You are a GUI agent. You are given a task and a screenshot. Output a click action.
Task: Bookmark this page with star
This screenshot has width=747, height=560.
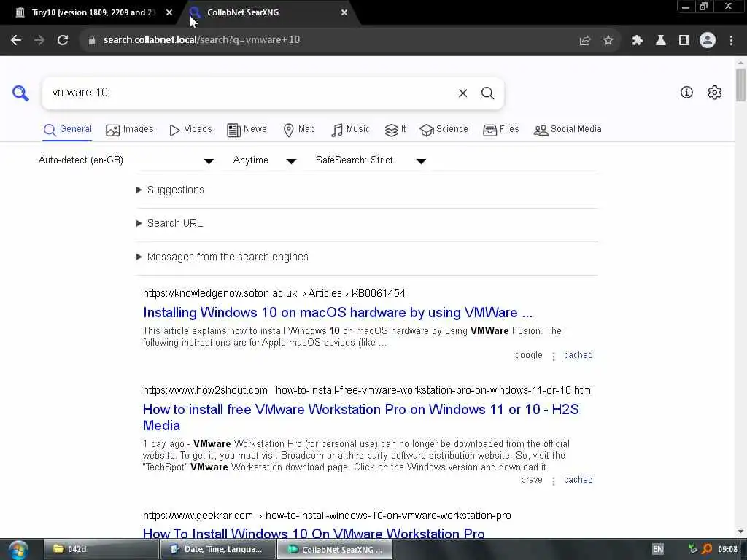point(608,41)
